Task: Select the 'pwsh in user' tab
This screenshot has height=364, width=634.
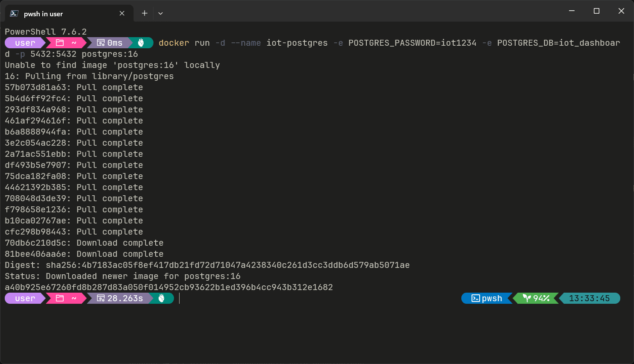Action: click(69, 13)
